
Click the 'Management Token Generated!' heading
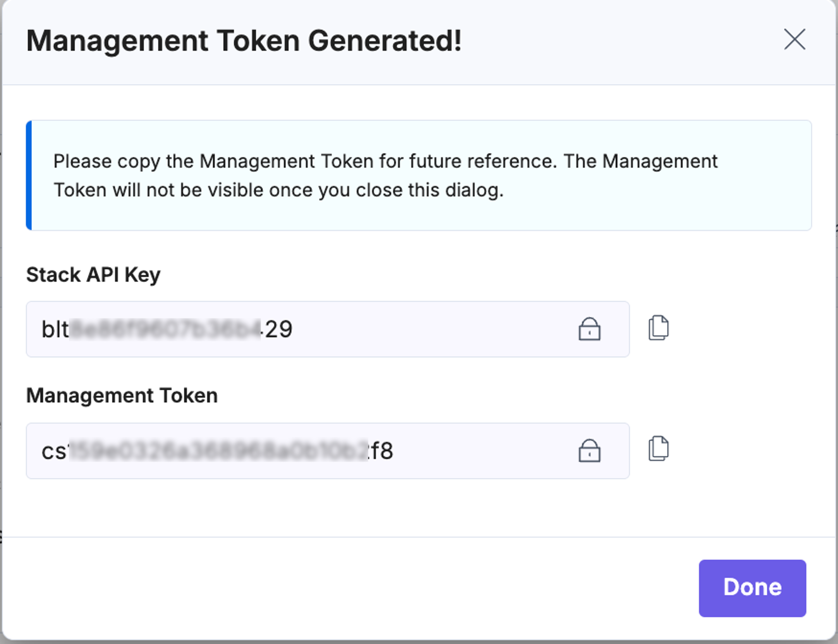[x=244, y=41]
